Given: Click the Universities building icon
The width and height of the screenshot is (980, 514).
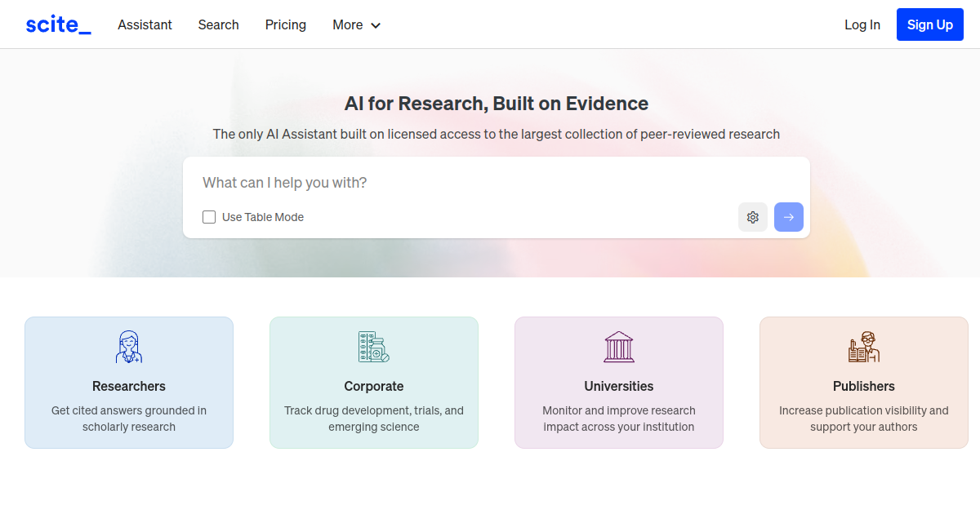Looking at the screenshot, I should 619,347.
